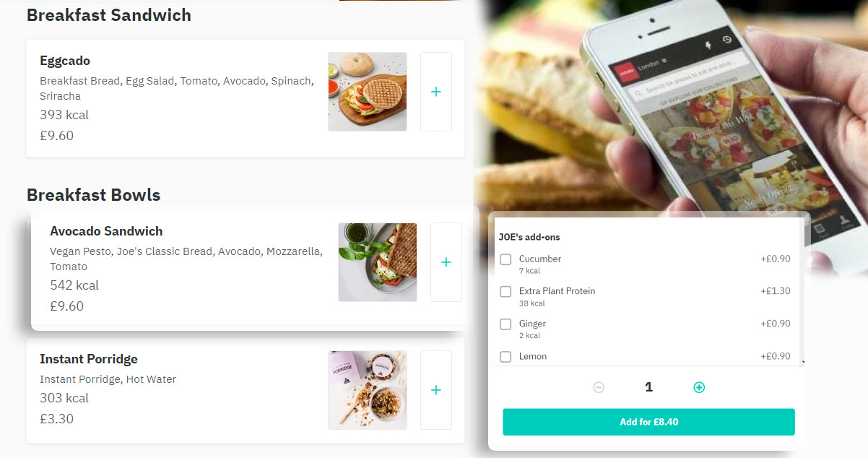
Task: Open the Eggcado product photo
Action: tap(368, 92)
